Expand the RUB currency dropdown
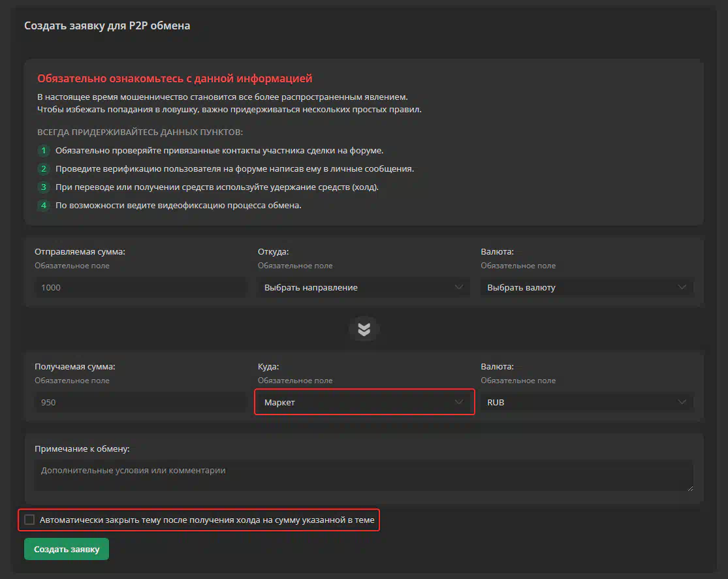The width and height of the screenshot is (728, 579). [587, 402]
